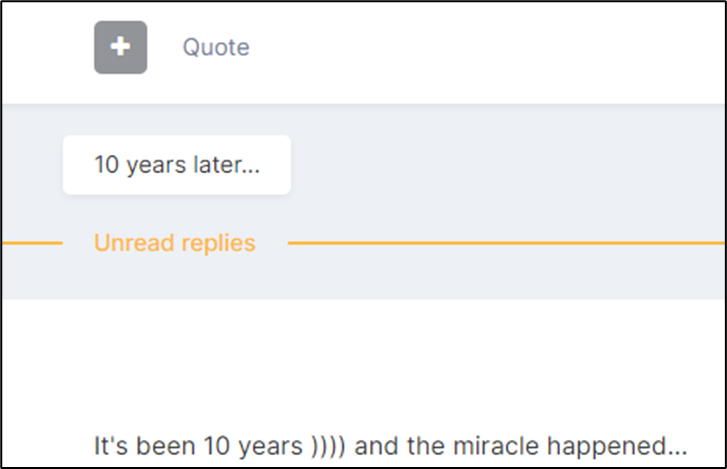Click the post text "It's been 10 years"

pos(197,445)
